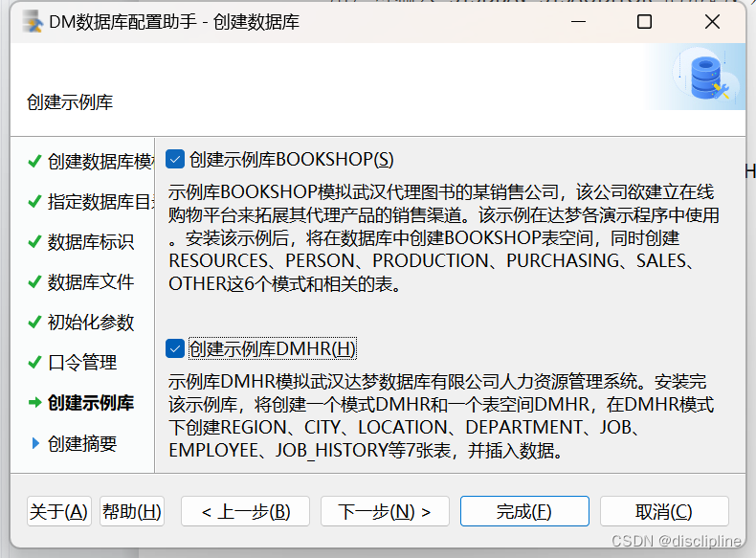Click the blue triangle beside 创建摘要
The height and width of the screenshot is (558, 756).
tap(35, 443)
